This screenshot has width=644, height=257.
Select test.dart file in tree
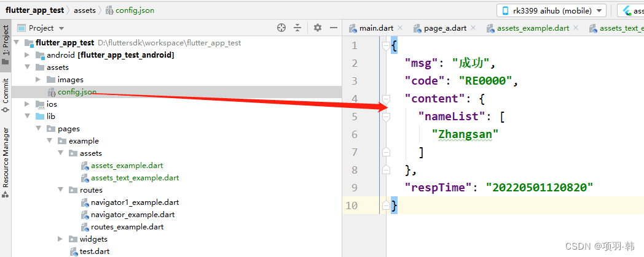95,251
